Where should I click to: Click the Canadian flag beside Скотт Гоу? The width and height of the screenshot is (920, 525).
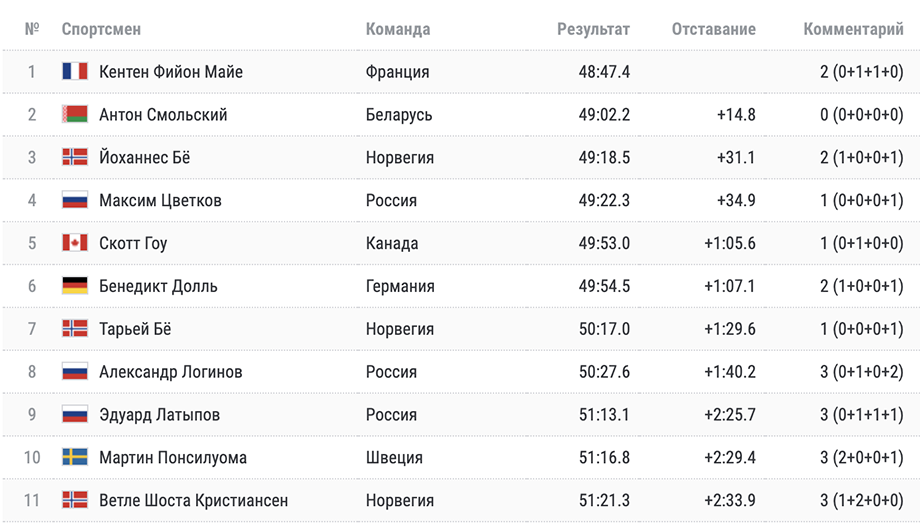click(x=75, y=243)
